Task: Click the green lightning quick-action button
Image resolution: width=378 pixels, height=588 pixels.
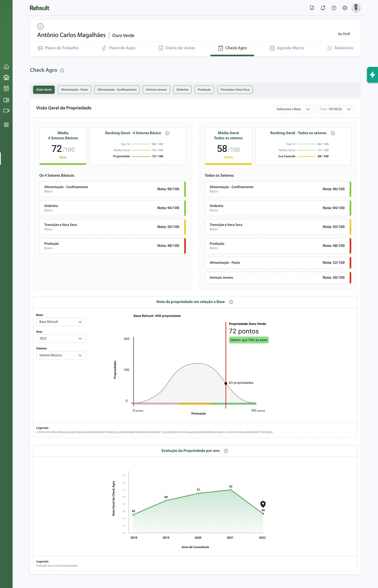Action: [x=372, y=75]
